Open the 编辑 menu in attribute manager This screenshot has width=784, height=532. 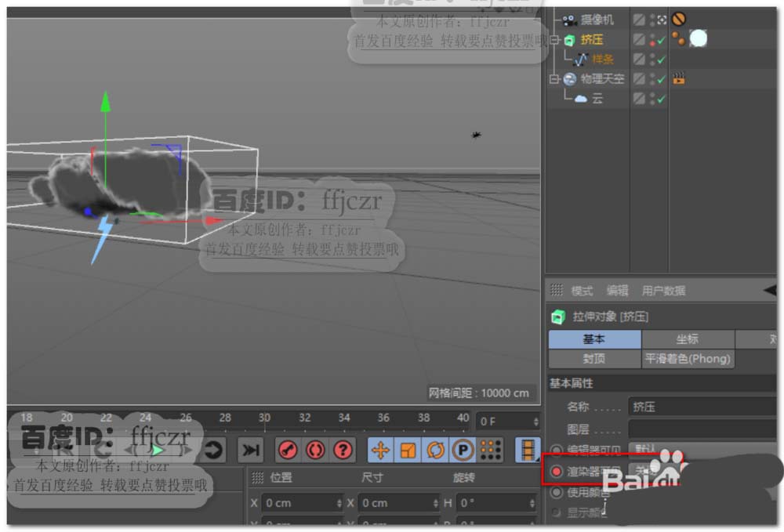(x=618, y=290)
